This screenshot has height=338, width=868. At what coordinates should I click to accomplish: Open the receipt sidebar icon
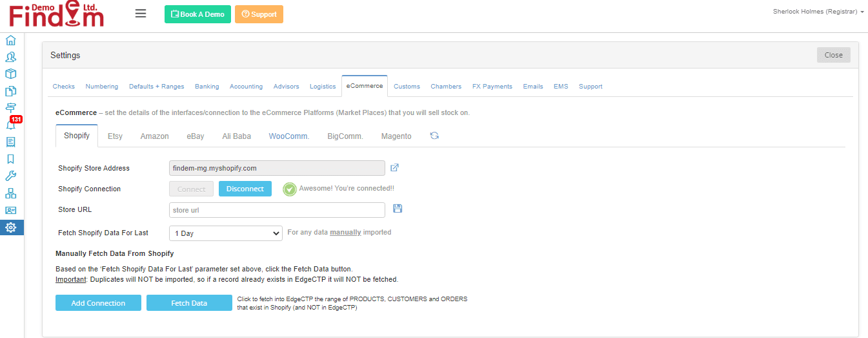pyautogui.click(x=10, y=142)
